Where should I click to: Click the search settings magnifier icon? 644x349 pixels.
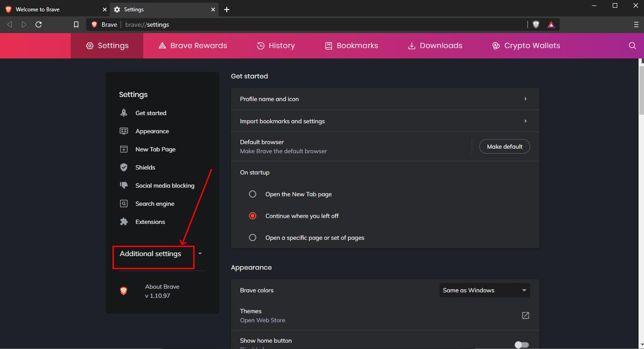632,45
